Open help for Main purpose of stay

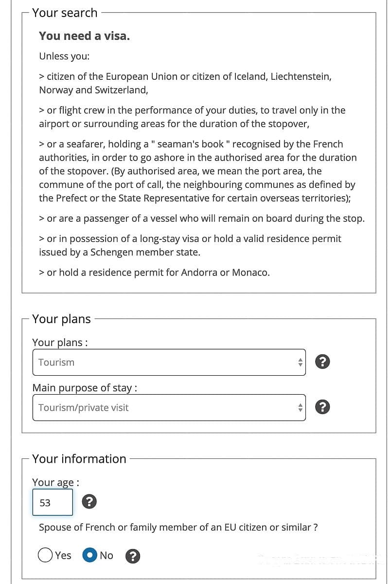(323, 407)
